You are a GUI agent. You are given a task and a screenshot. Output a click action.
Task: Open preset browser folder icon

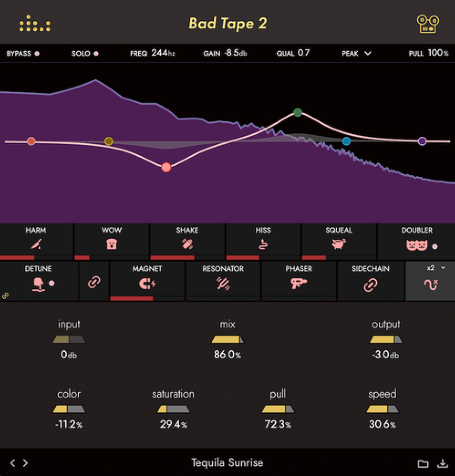click(423, 463)
